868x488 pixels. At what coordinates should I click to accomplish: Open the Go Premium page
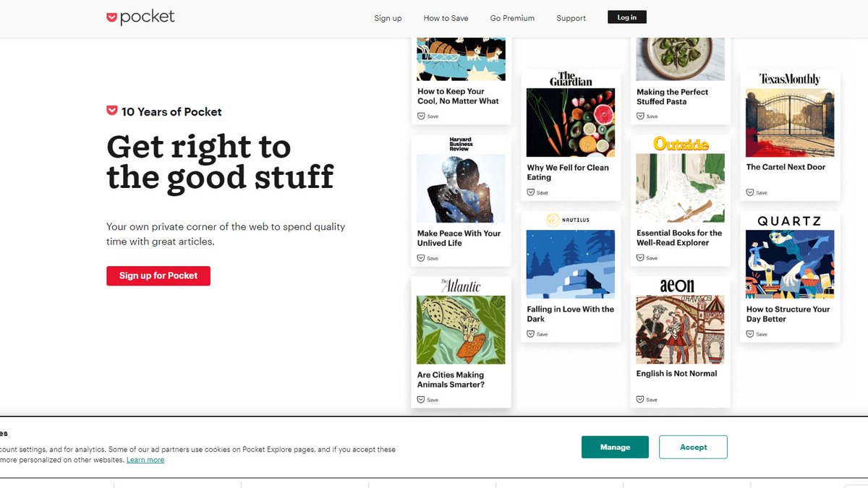point(512,18)
